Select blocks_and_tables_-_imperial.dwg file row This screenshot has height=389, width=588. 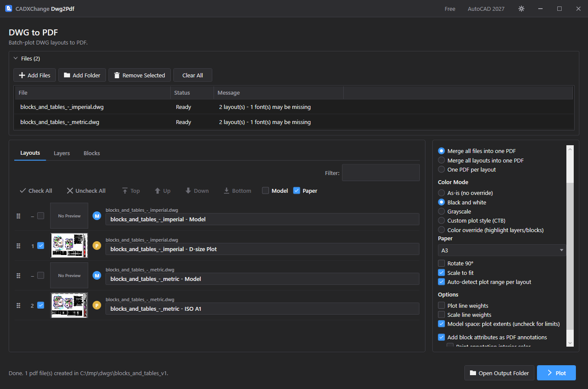[x=294, y=107]
